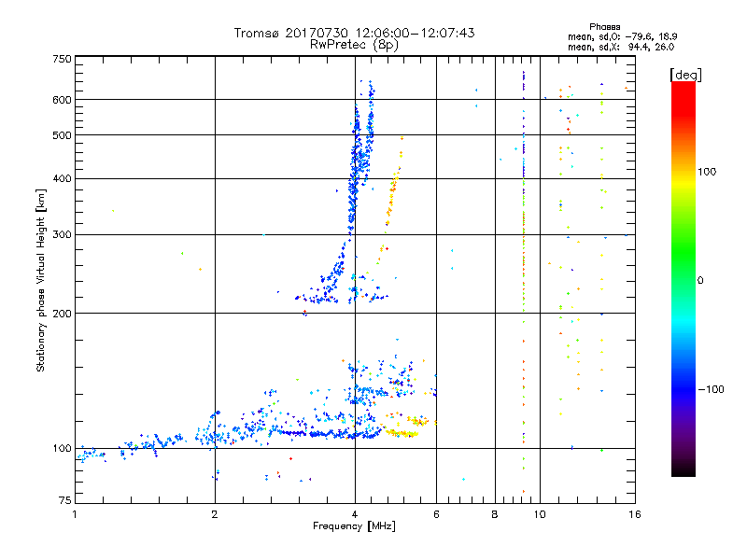Click the y-axis tick label "750"
The width and height of the screenshot is (747, 560).
(62, 59)
